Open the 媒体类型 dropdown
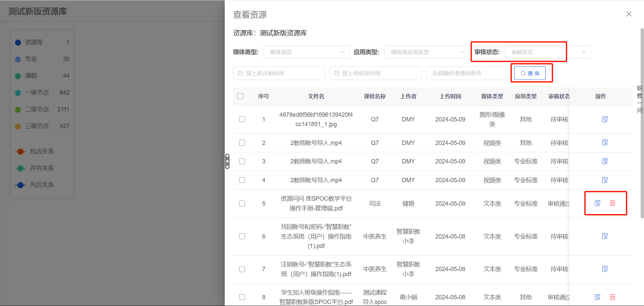The image size is (644, 306). tap(306, 52)
